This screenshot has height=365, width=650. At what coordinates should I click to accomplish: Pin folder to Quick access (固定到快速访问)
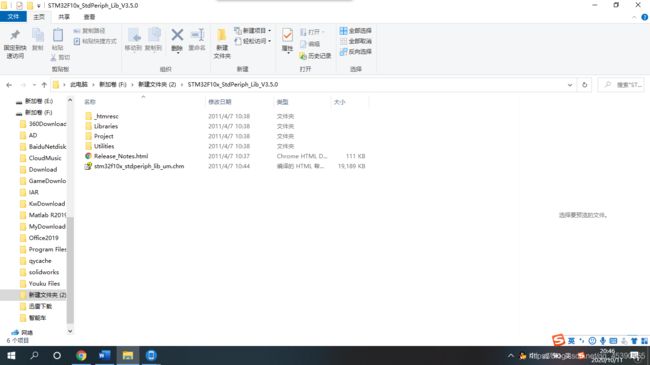coord(15,44)
